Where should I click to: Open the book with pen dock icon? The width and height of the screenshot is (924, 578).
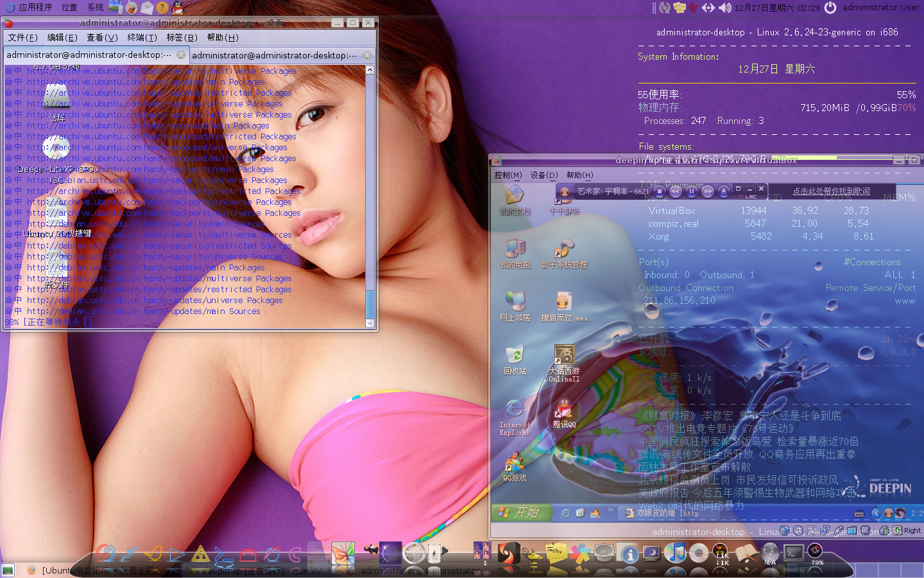(746, 554)
